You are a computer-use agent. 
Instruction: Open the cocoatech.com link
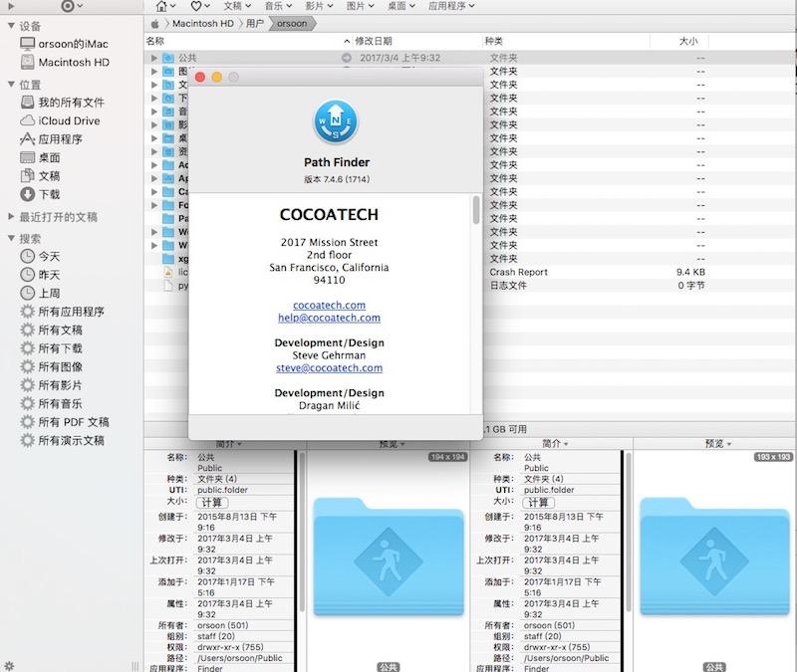[x=330, y=306]
